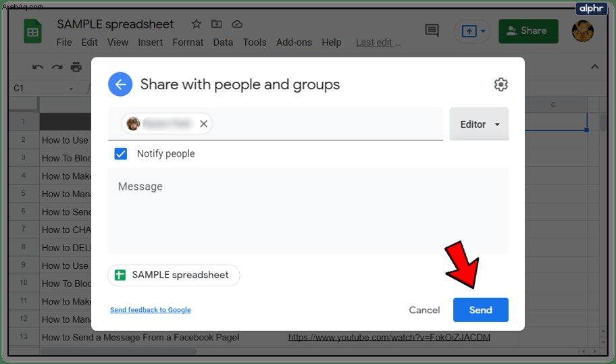Star the SAMPLE spreadsheet
Image resolution: width=616 pixels, height=364 pixels.
coord(196,24)
